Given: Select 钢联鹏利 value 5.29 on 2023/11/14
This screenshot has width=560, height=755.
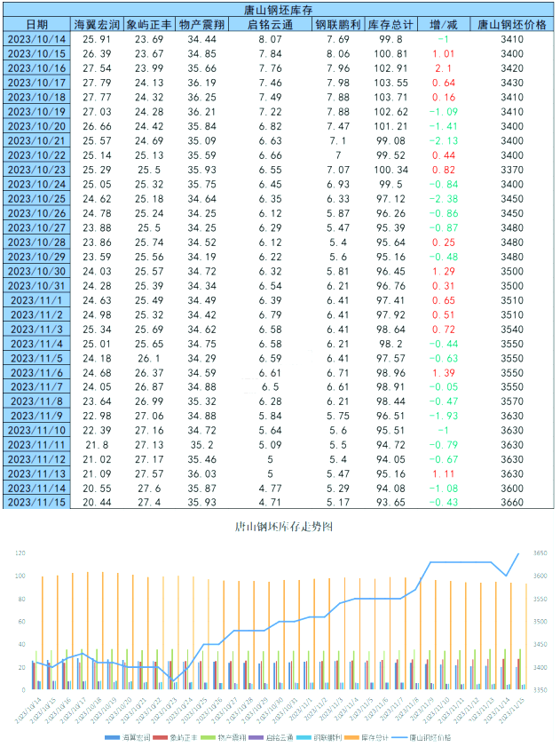Looking at the screenshot, I should coord(338,489).
